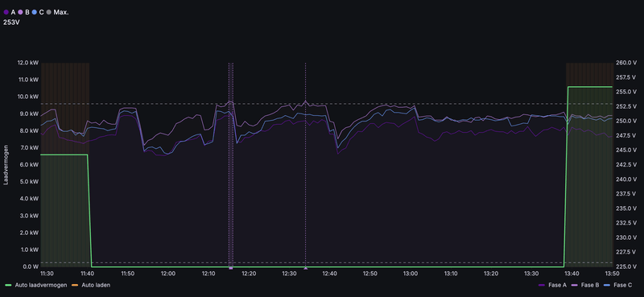Image resolution: width=644 pixels, height=297 pixels.
Task: Toggle the Auto laden legend series
Action: pyautogui.click(x=91, y=284)
